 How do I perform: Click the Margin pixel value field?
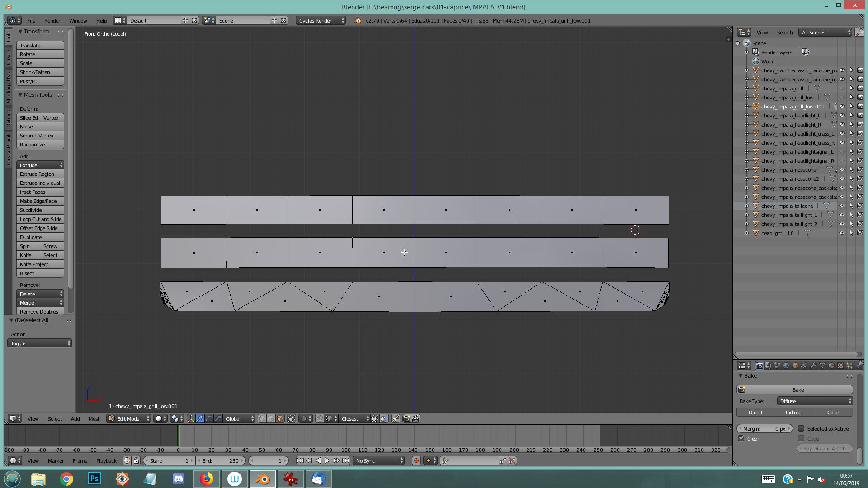click(x=764, y=428)
